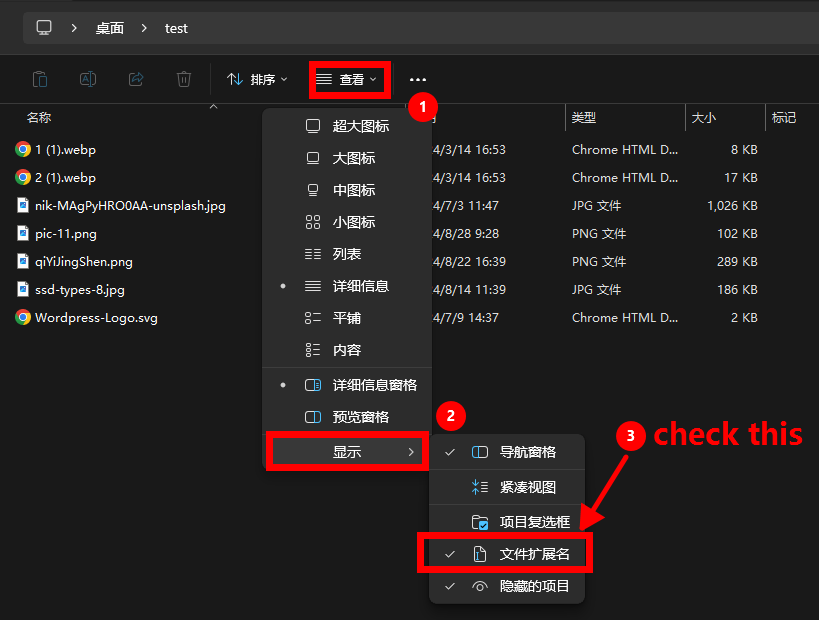Expand the 显示 show submenu
The width and height of the screenshot is (819, 620).
pyautogui.click(x=347, y=452)
